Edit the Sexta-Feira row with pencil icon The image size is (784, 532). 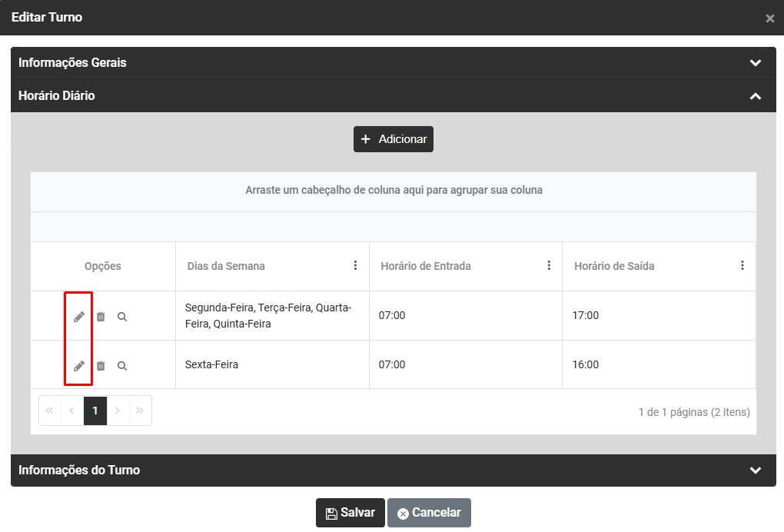(x=79, y=365)
